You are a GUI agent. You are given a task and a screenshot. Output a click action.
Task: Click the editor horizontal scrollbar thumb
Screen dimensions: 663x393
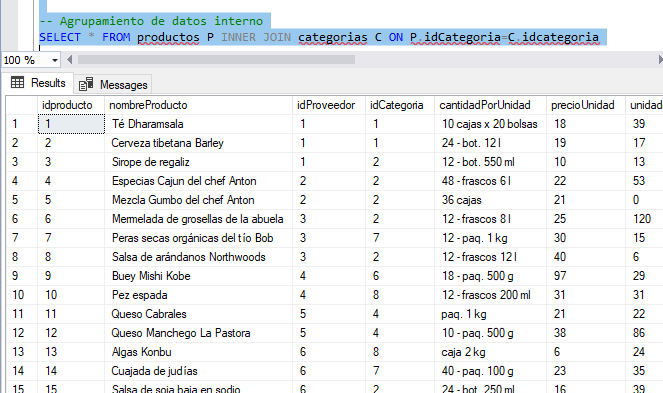pos(216,60)
